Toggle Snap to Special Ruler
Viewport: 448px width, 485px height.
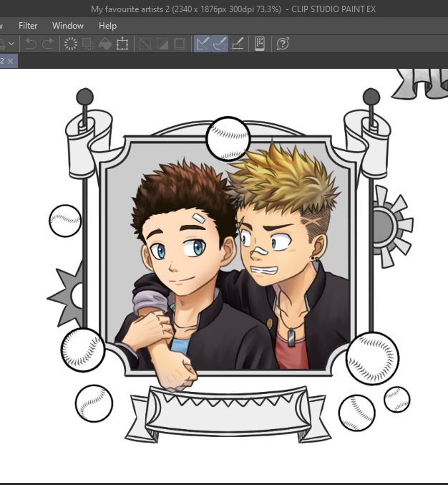click(220, 44)
